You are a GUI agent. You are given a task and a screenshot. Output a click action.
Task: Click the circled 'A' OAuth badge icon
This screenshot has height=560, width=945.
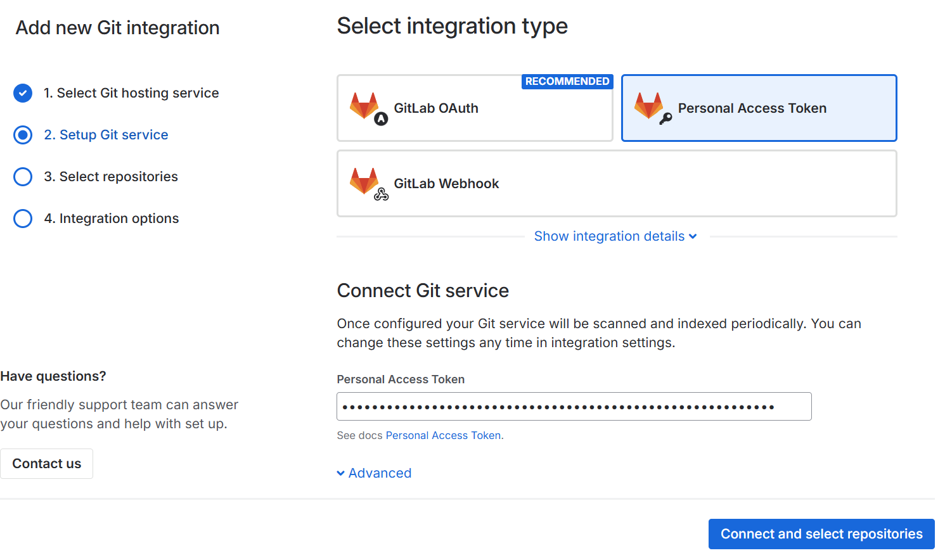[381, 118]
